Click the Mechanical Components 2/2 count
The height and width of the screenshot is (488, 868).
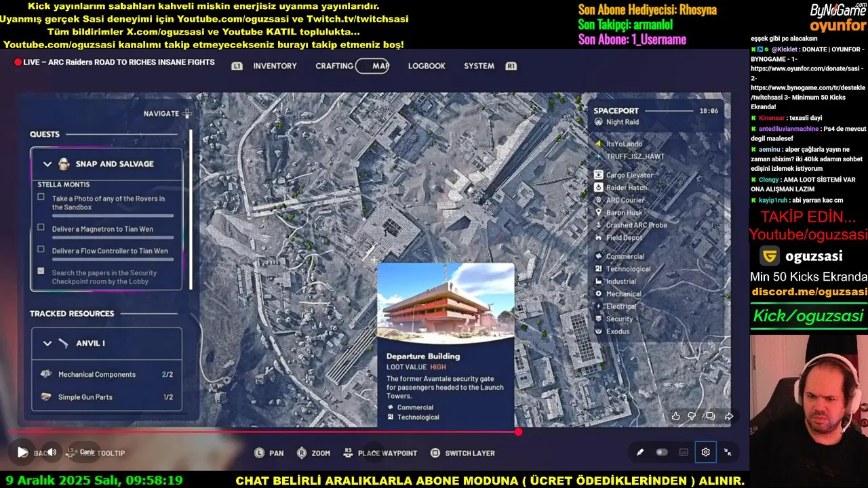pos(167,374)
